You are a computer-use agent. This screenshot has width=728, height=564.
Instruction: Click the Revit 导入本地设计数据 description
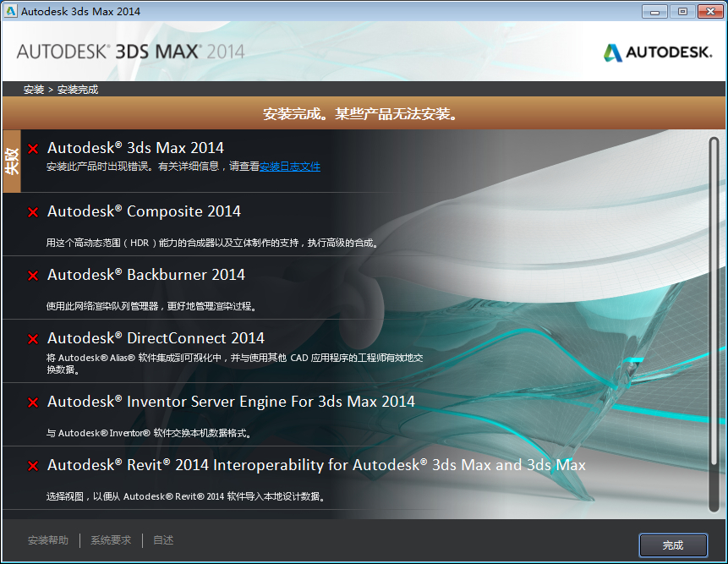point(186,496)
